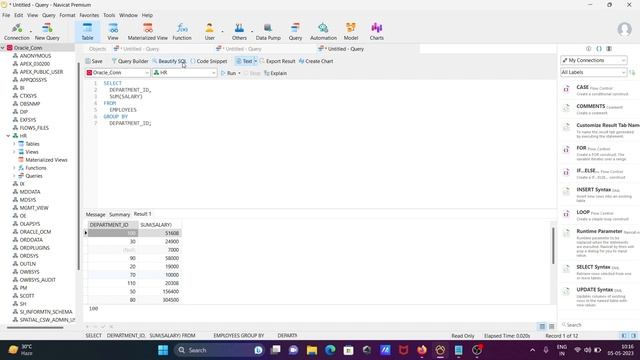
Task: Open Code Snippet panel
Action: pos(209,61)
